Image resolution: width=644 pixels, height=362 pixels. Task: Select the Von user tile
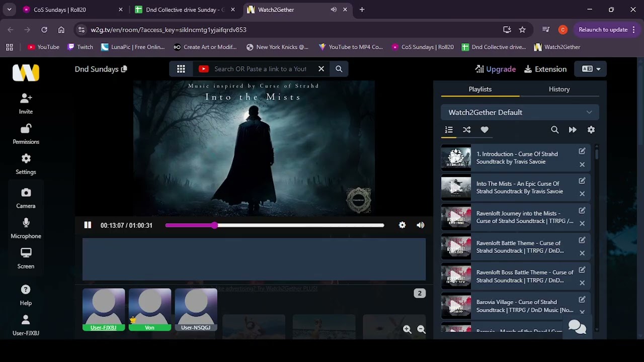point(150,310)
